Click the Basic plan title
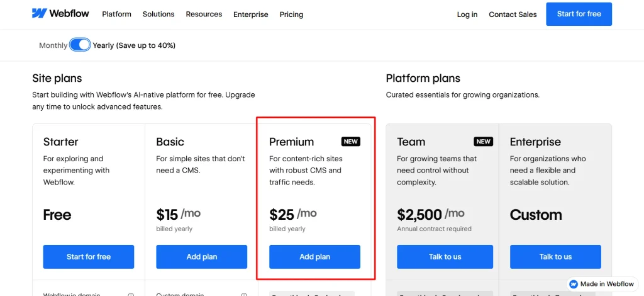This screenshot has width=644, height=296. (170, 142)
